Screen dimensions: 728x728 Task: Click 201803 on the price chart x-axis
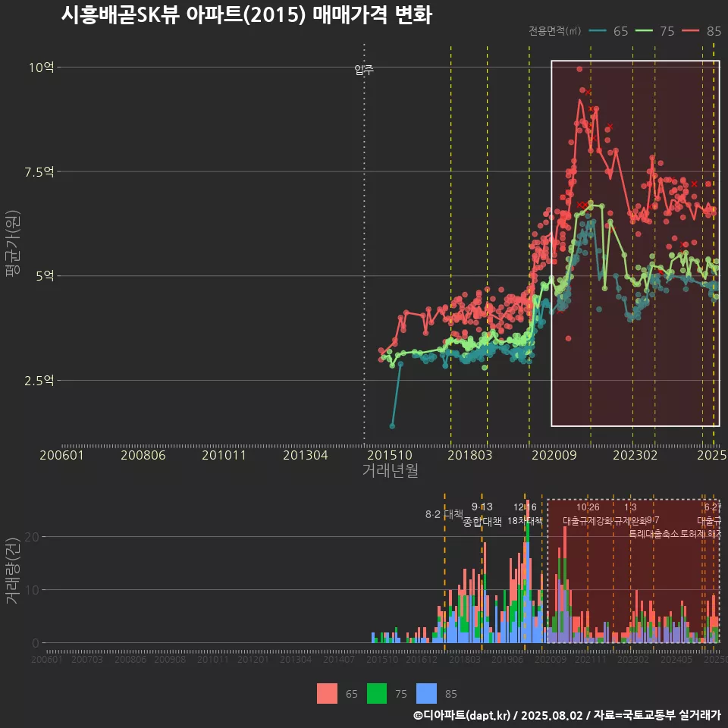point(469,455)
